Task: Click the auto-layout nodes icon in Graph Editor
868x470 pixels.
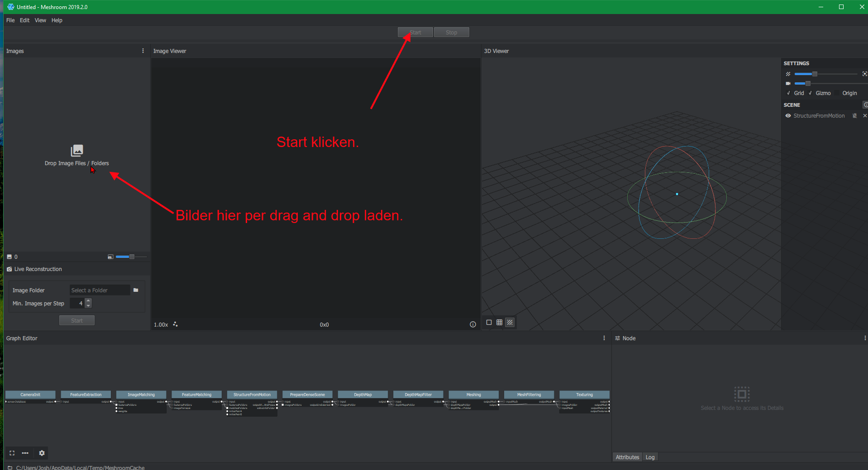Action: [x=25, y=453]
